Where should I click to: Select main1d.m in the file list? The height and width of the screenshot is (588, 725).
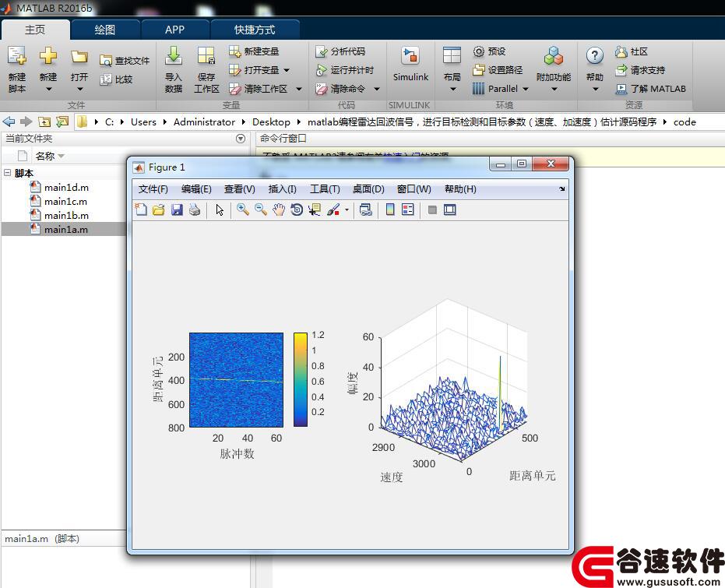(66, 187)
